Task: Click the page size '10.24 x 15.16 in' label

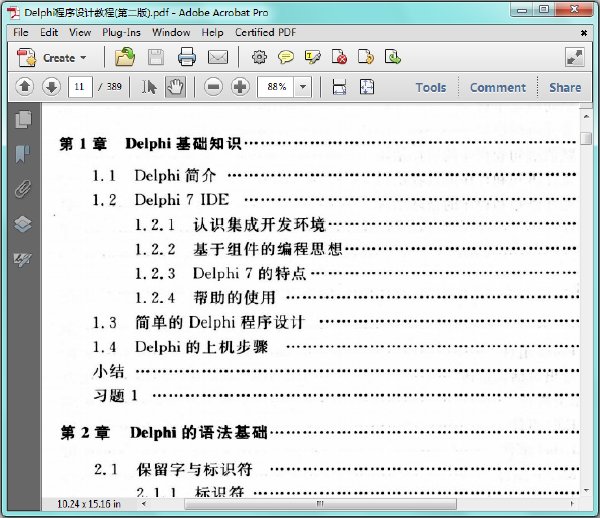Action: (x=89, y=504)
